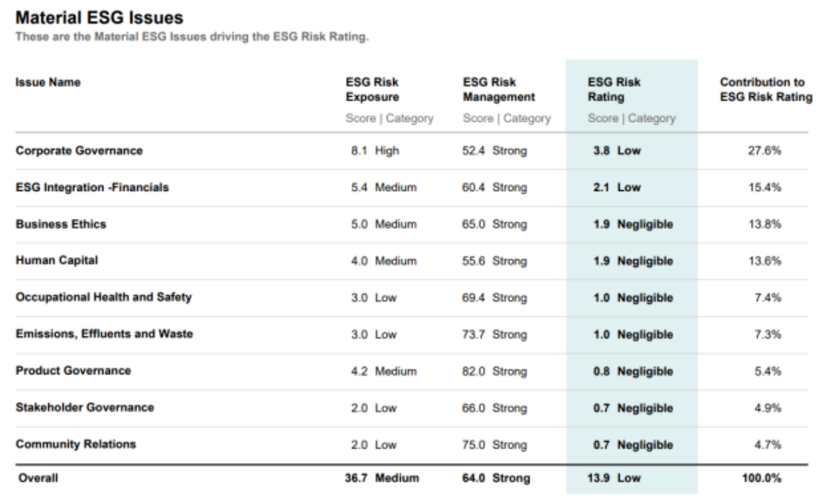Image resolution: width=835 pixels, height=504 pixels.
Task: Select the Community Relations issue name
Action: pos(76,444)
